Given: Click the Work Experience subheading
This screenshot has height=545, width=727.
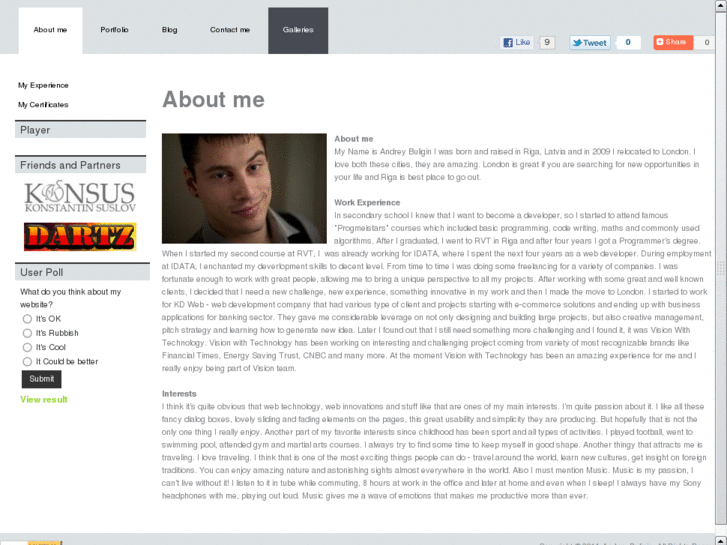Looking at the screenshot, I should [367, 203].
